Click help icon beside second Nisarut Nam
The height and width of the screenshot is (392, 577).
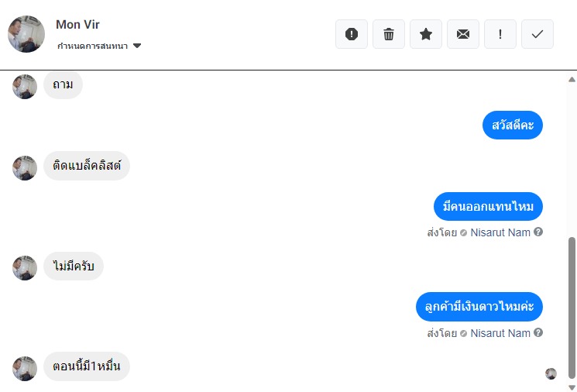(x=538, y=332)
